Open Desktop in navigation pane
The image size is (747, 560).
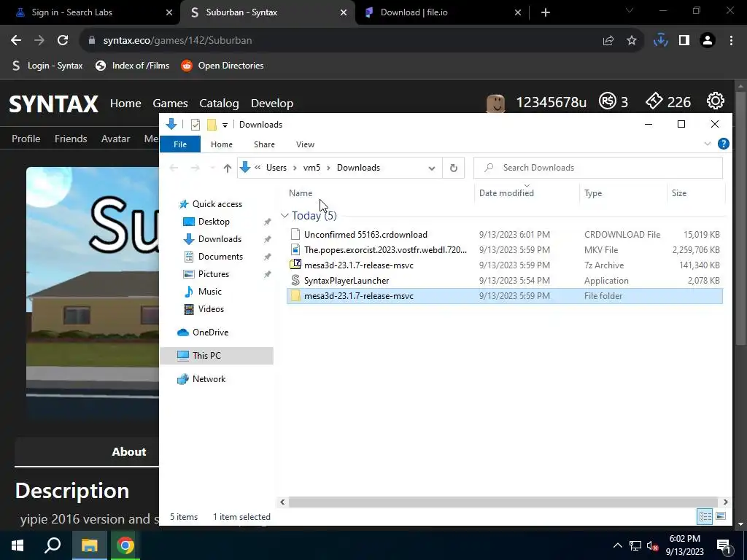point(214,222)
